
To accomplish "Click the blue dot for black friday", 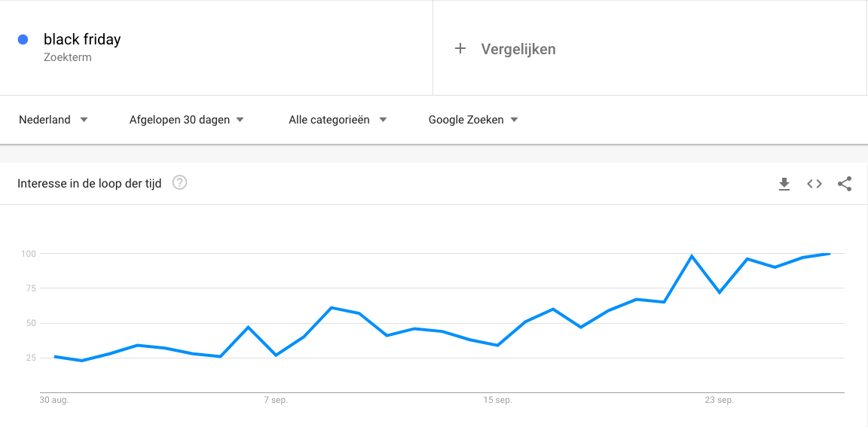I will click(x=23, y=40).
